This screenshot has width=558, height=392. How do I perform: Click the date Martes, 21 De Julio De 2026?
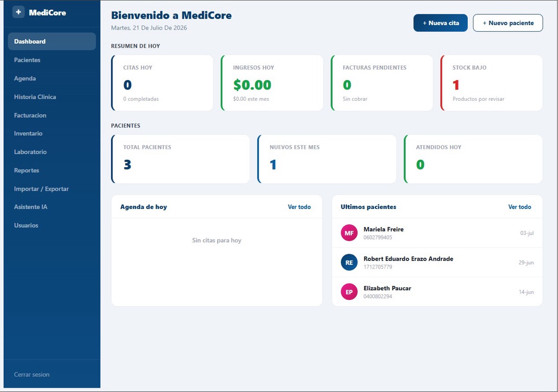click(149, 28)
